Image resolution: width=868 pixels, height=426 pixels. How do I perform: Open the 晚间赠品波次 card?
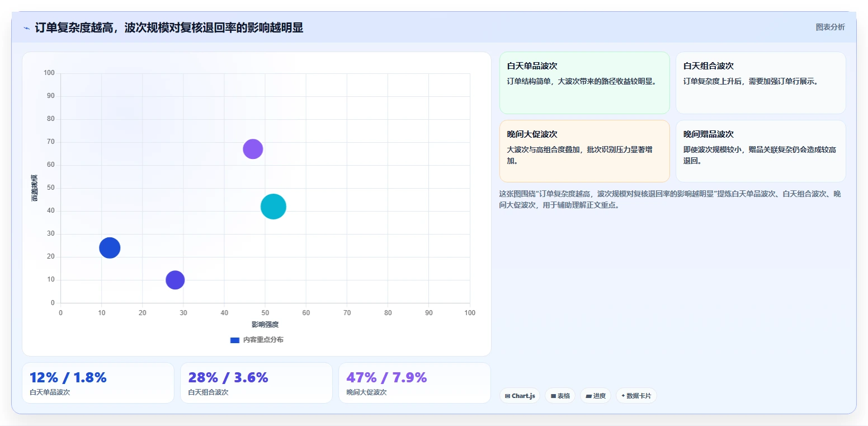(761, 151)
